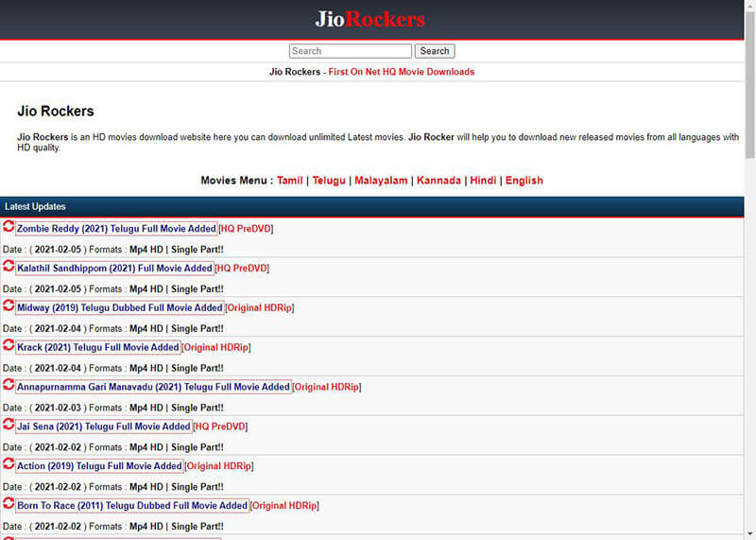Screen dimensions: 756x540
Task: Click the Search button
Action: [x=435, y=51]
